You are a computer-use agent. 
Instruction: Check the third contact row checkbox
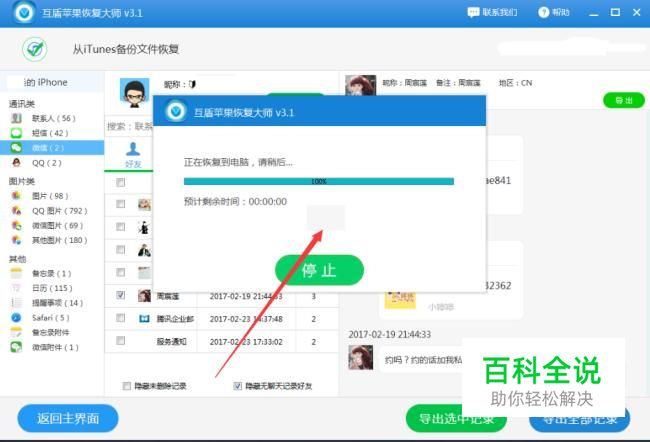click(x=121, y=250)
